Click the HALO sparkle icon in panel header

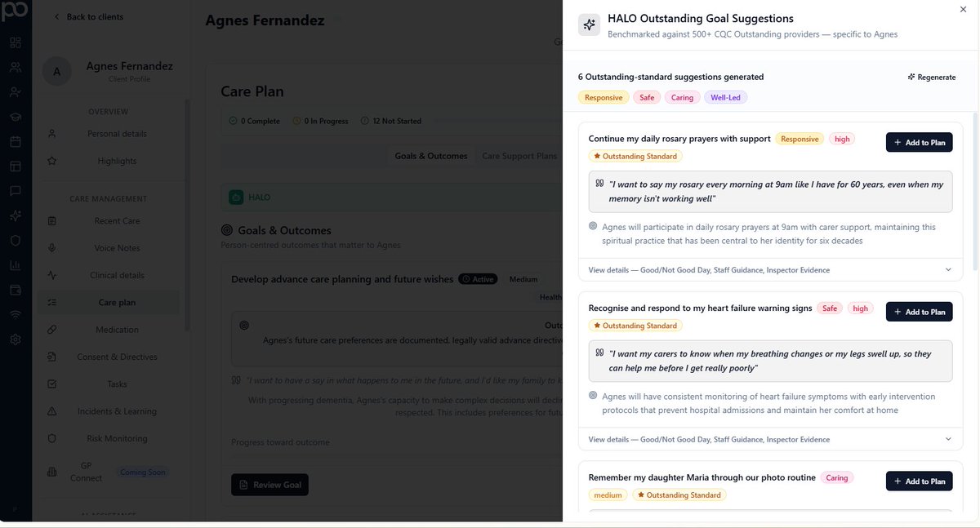pos(590,25)
